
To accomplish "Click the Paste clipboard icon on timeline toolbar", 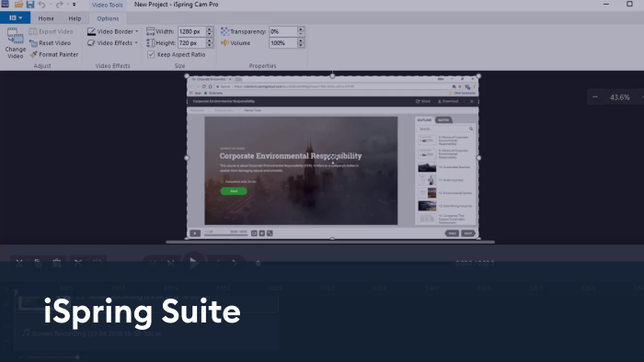I will [57, 263].
